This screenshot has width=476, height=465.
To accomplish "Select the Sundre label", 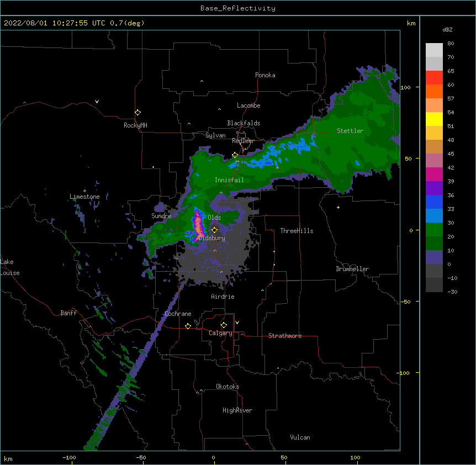I will point(161,216).
